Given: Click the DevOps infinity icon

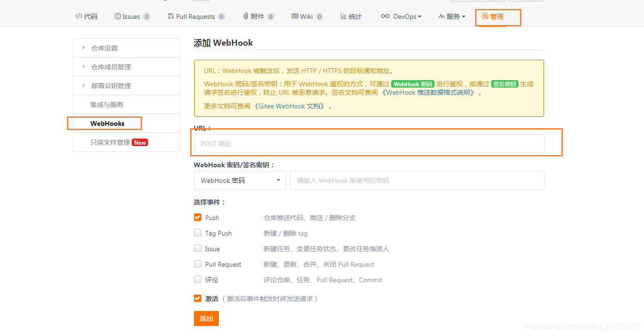Looking at the screenshot, I should point(385,16).
